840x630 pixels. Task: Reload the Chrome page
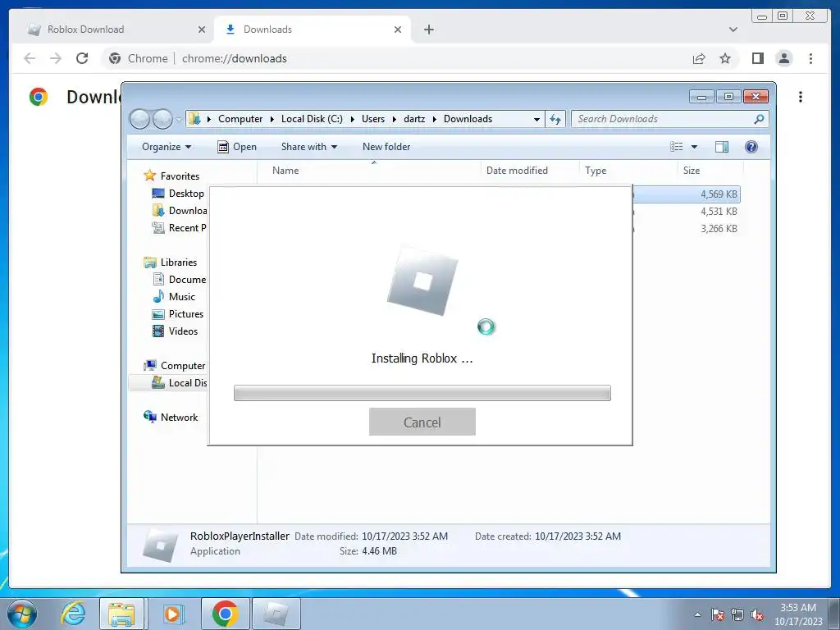[x=82, y=58]
